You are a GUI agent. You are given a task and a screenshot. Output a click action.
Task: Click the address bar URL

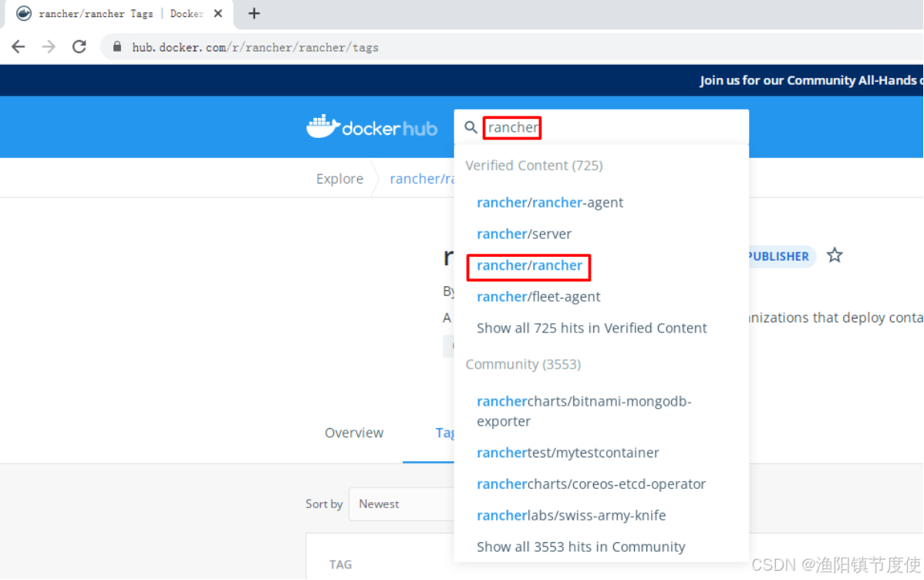tap(255, 47)
